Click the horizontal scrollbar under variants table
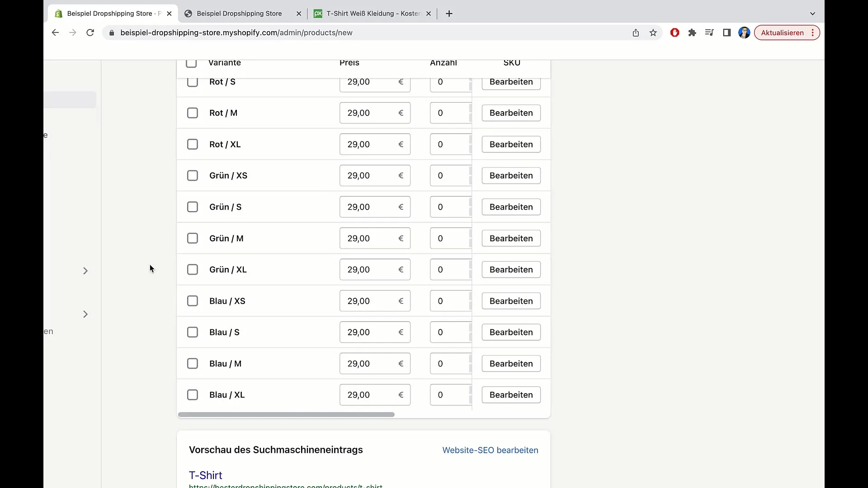 286,414
